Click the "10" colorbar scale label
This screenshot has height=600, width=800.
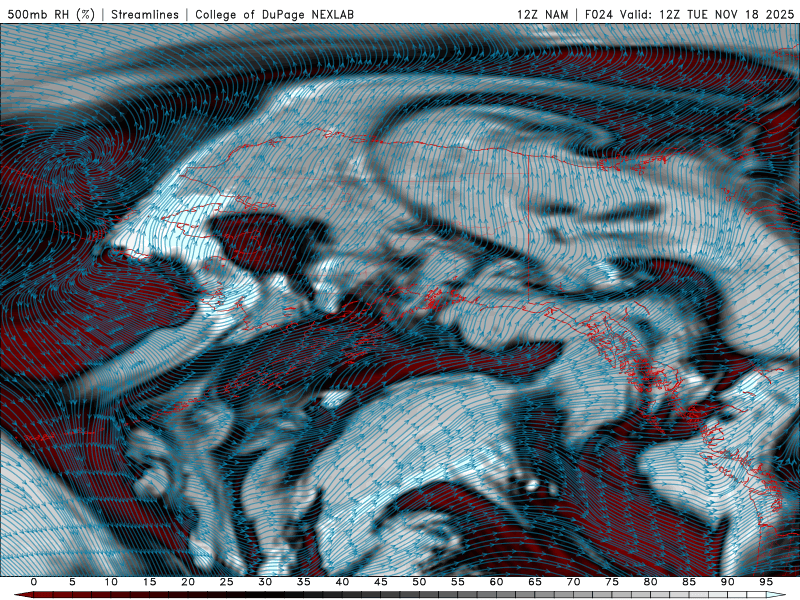(111, 582)
